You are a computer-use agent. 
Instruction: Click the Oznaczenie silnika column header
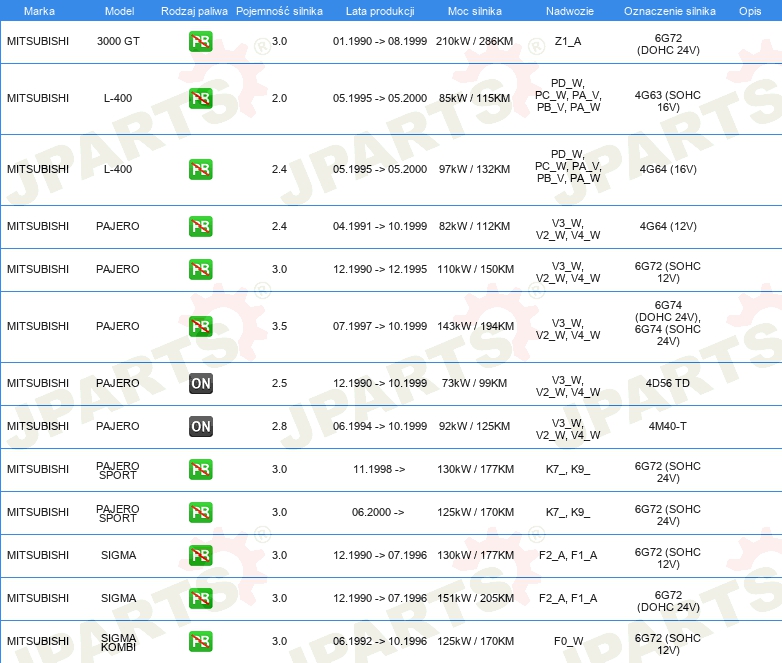coord(669,11)
